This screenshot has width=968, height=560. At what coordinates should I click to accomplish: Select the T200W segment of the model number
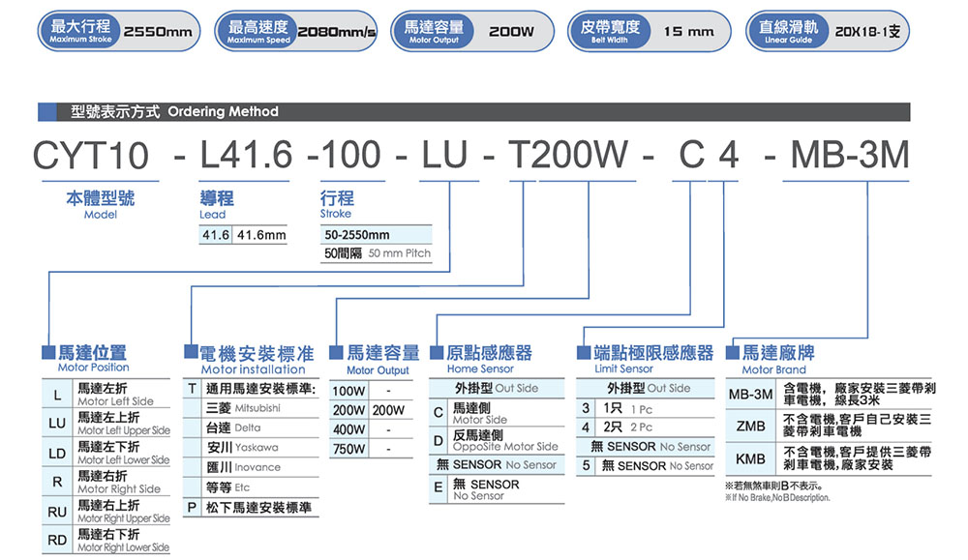(x=568, y=155)
